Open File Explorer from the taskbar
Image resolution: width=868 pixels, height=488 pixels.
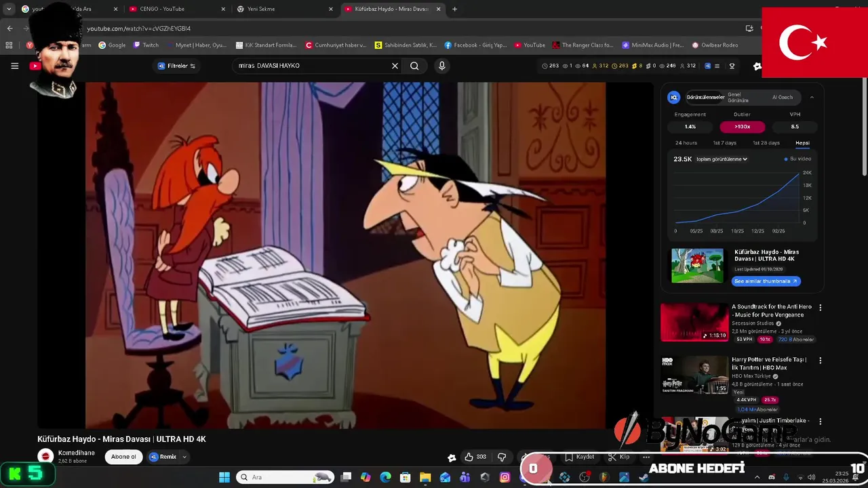[425, 477]
